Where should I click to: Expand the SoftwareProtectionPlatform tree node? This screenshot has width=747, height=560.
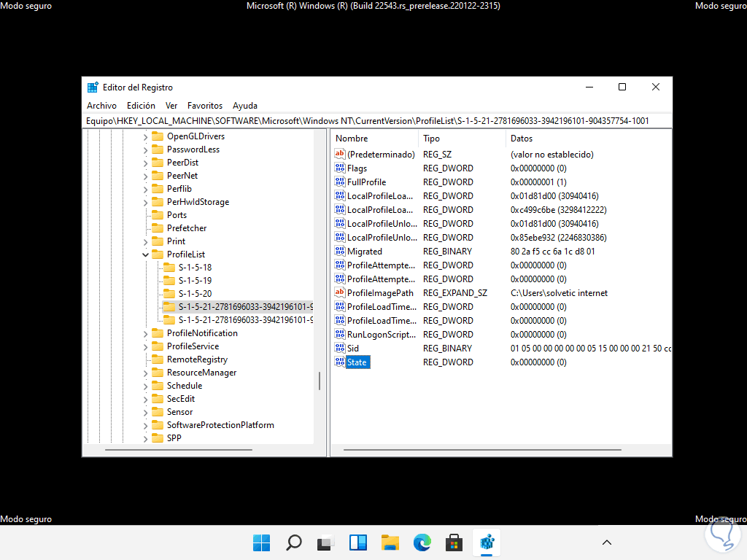point(145,425)
